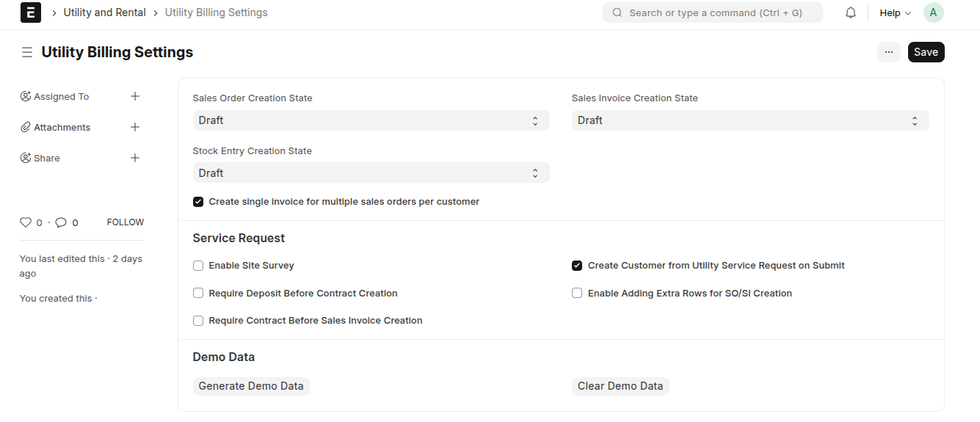Check Require Contract Before Sales Invoice Creation
The image size is (980, 422).
tap(198, 321)
